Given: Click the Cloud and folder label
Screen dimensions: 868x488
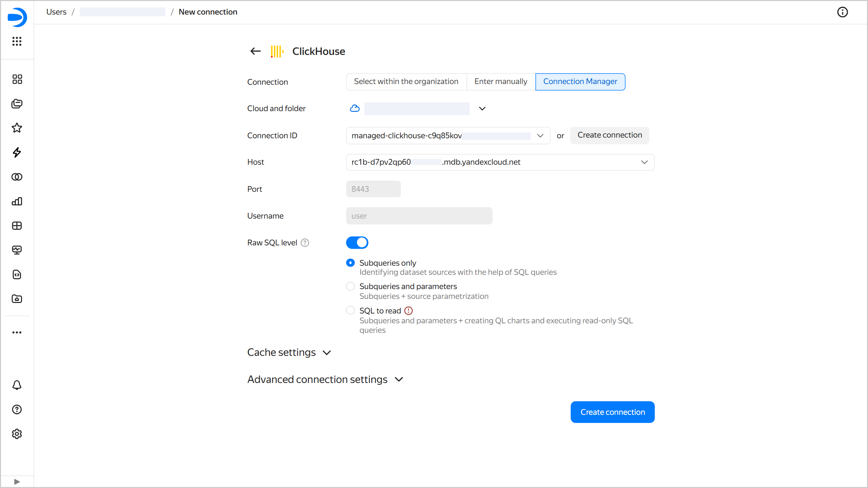Looking at the screenshot, I should pyautogui.click(x=276, y=108).
